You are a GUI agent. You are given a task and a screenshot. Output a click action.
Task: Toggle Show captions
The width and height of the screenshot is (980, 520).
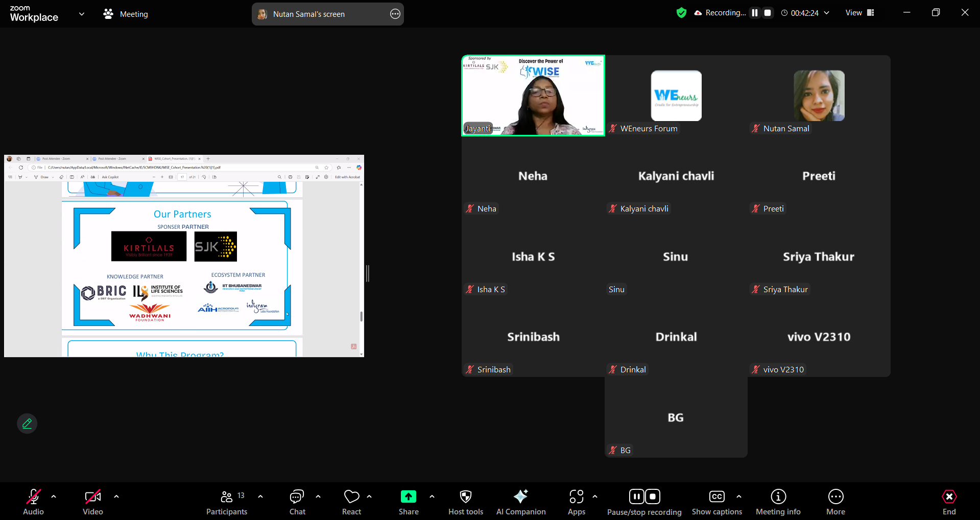[x=716, y=502]
